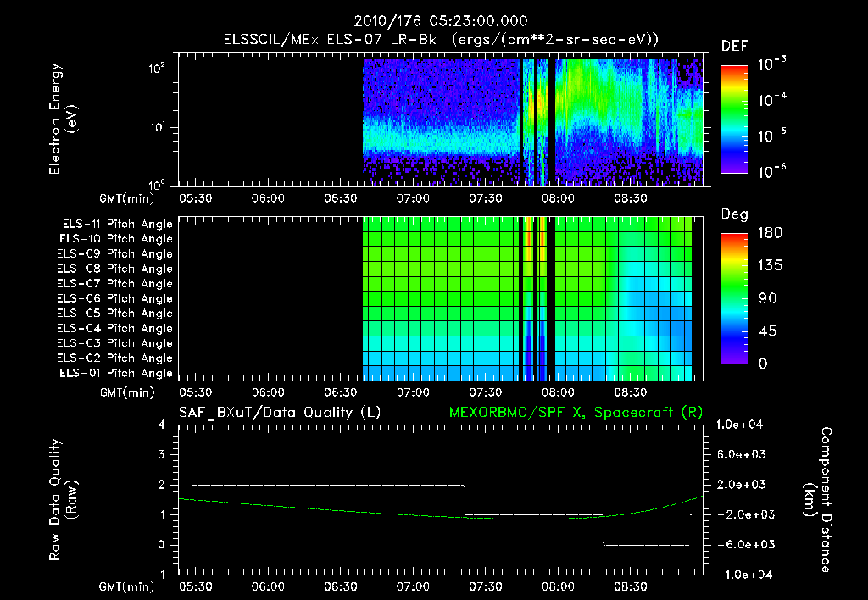Click the 45 value on the Deg scale

pyautogui.click(x=767, y=331)
